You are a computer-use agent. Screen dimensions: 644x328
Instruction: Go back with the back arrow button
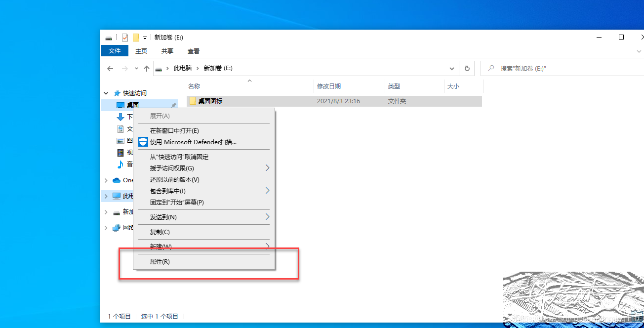point(111,69)
